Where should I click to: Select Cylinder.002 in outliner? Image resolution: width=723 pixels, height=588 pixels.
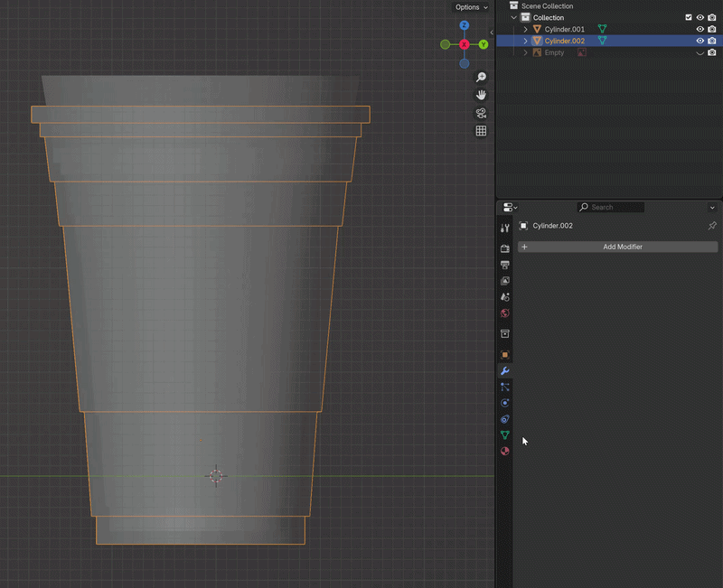click(564, 41)
